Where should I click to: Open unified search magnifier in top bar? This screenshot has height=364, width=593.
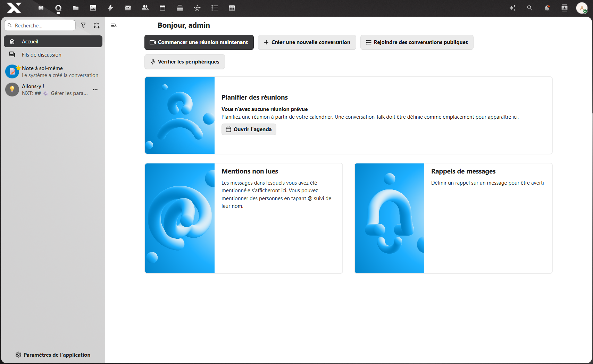pyautogui.click(x=529, y=8)
